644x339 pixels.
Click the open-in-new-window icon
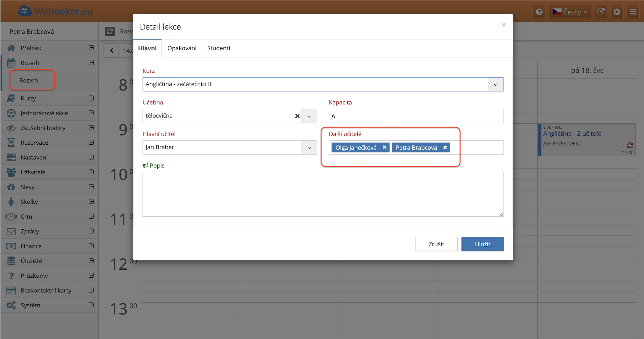[x=601, y=12]
